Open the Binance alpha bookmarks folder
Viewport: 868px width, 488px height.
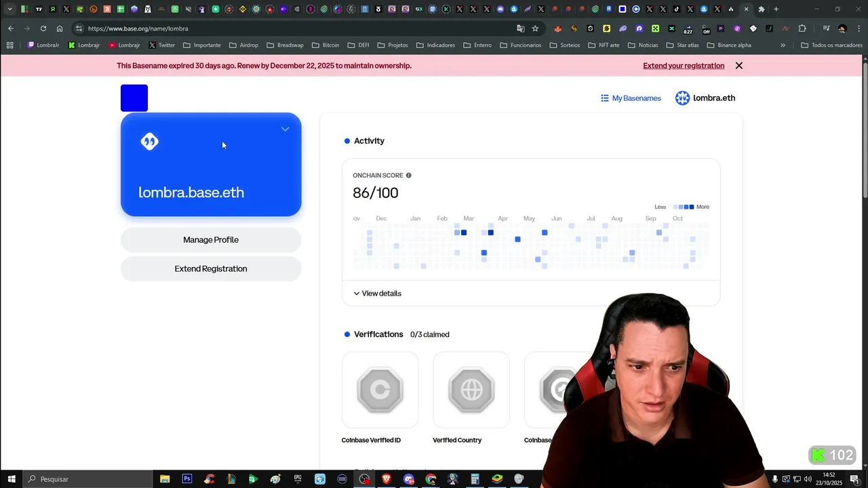(729, 45)
